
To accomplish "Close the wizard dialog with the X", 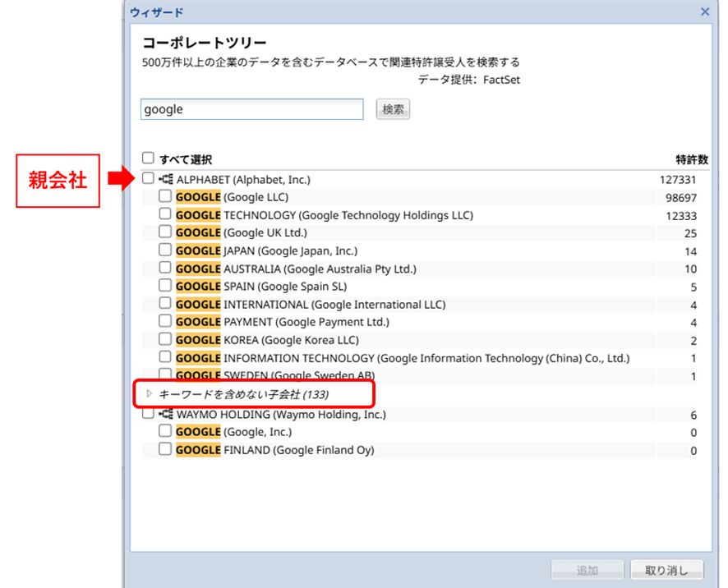I will pyautogui.click(x=705, y=11).
